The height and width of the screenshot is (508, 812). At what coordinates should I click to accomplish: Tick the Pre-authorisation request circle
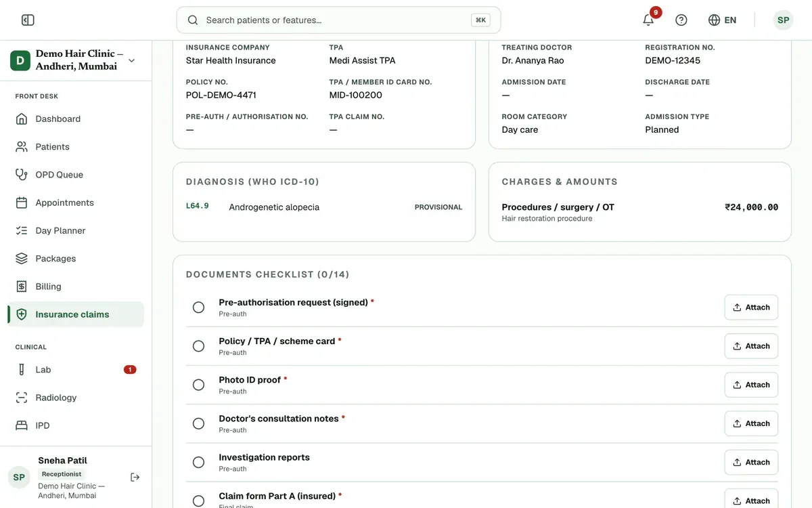pyautogui.click(x=198, y=308)
